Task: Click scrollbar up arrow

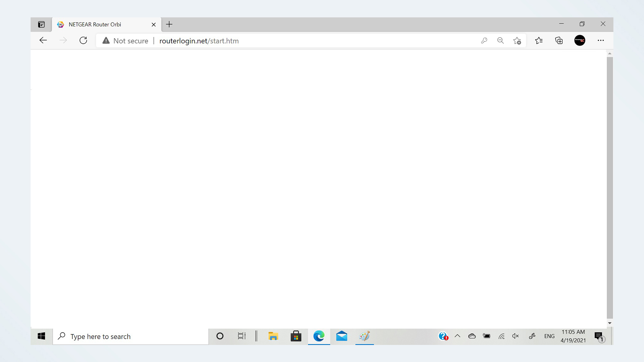Action: pos(610,53)
